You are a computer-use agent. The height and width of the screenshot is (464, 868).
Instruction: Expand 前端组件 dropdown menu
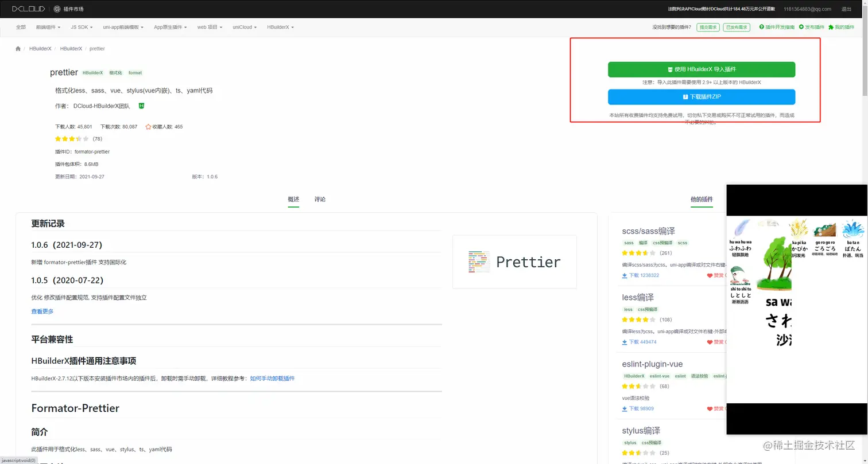(x=48, y=27)
